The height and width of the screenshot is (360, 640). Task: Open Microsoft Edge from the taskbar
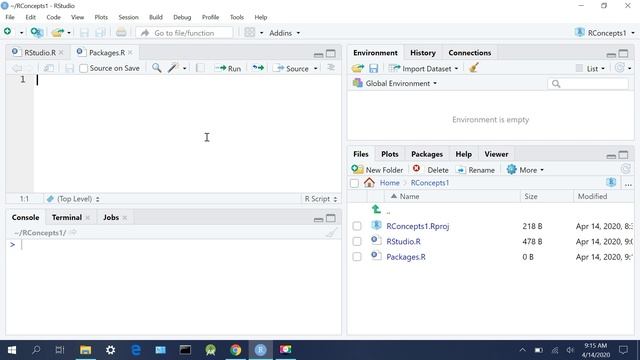(x=136, y=350)
